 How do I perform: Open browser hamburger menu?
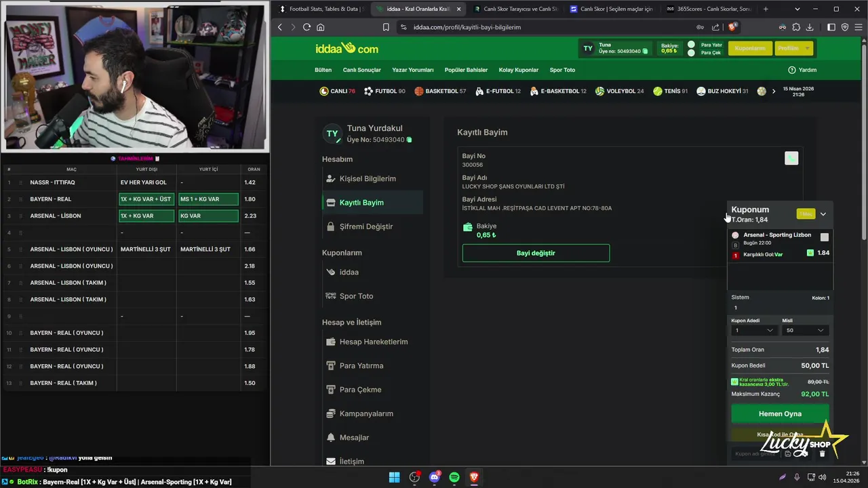pyautogui.click(x=858, y=27)
